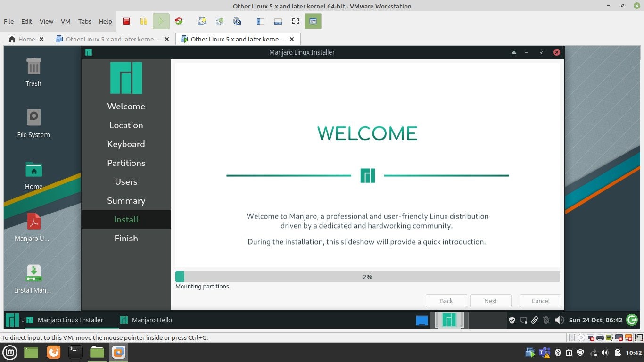Image resolution: width=644 pixels, height=362 pixels.
Task: Click the blue show desktop panel icon
Action: click(422, 321)
